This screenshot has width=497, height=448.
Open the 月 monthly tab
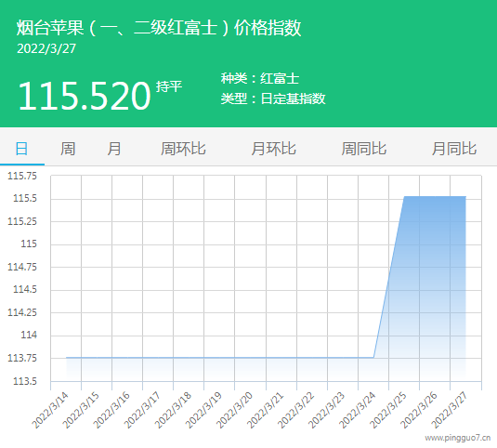coord(113,149)
